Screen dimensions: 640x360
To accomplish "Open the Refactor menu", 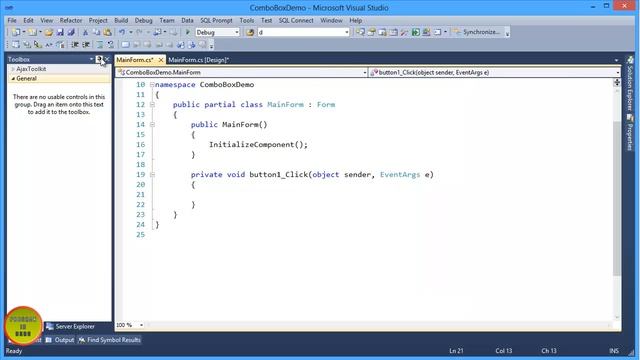I will pos(71,20).
